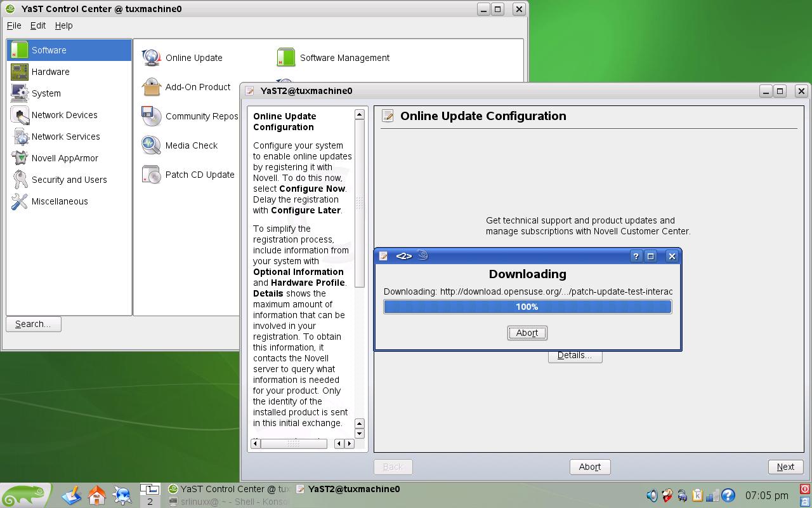The width and height of the screenshot is (812, 508).
Task: Switch to the Konsole Shell taskbar entry
Action: point(229,502)
